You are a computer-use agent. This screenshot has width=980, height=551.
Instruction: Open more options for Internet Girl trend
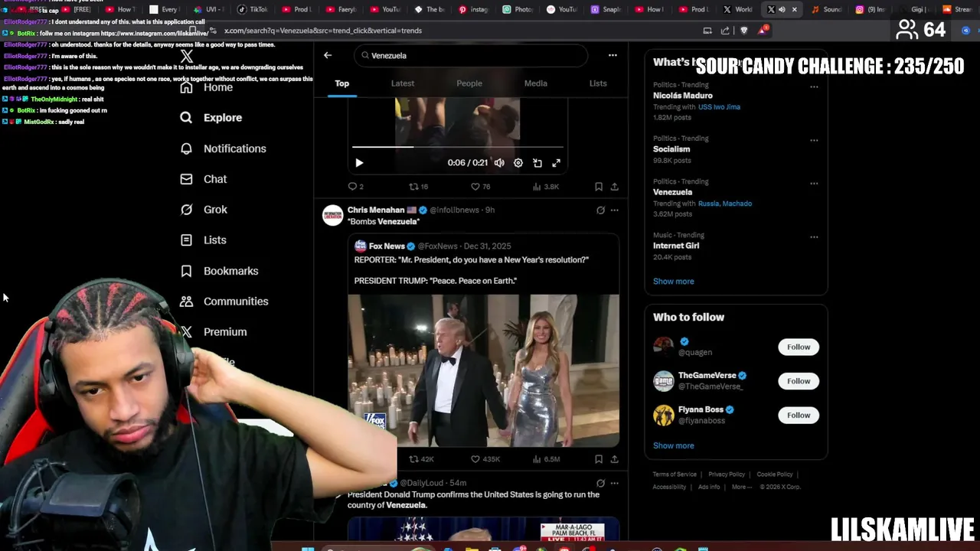[814, 236]
